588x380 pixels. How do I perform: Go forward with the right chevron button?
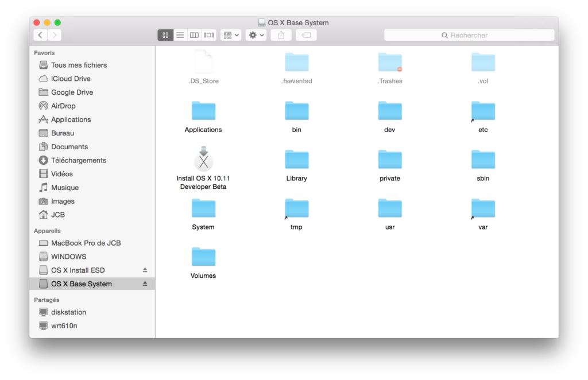55,35
